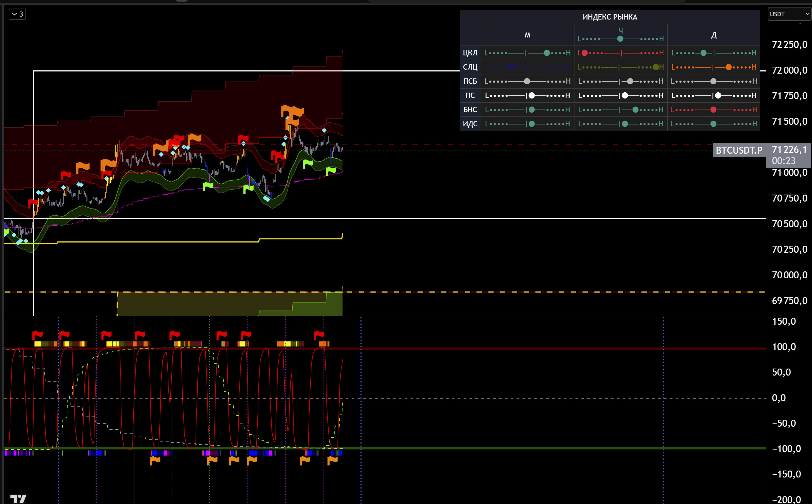Click the green marker under the Ч header

[620, 39]
